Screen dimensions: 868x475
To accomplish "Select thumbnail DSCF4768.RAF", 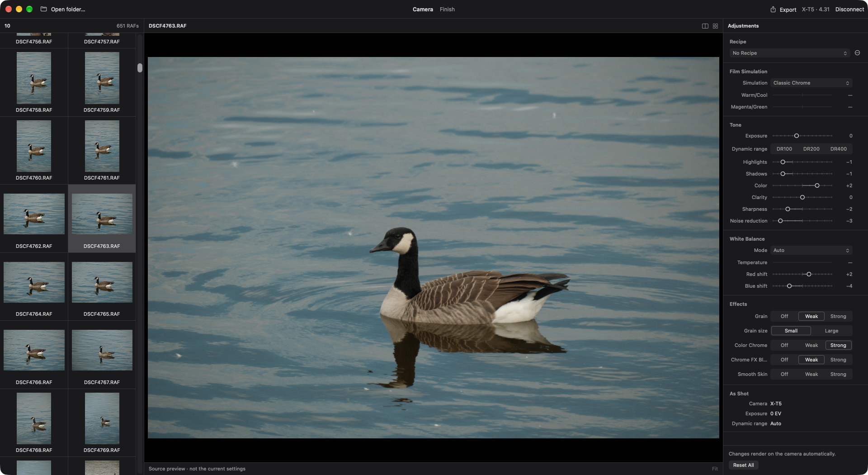I will click(x=34, y=418).
